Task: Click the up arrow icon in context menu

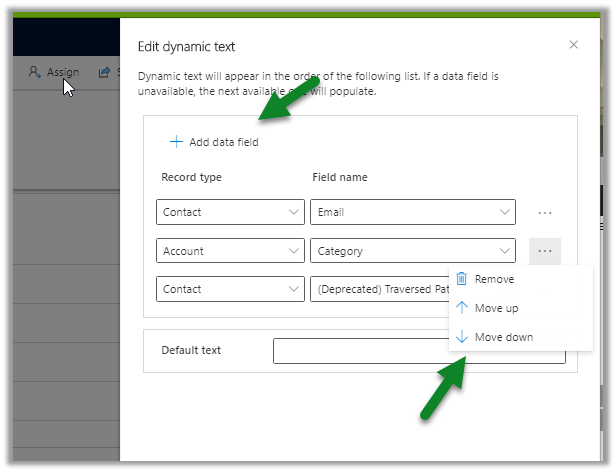Action: (462, 308)
